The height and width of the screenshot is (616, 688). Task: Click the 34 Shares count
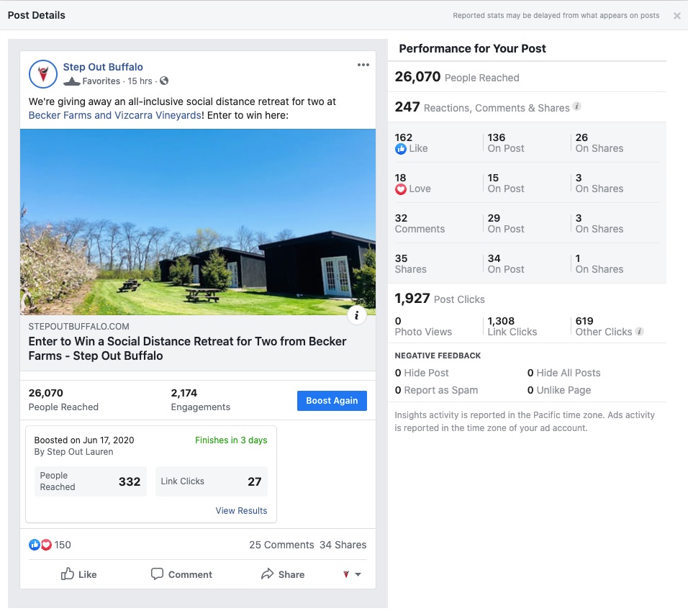343,545
